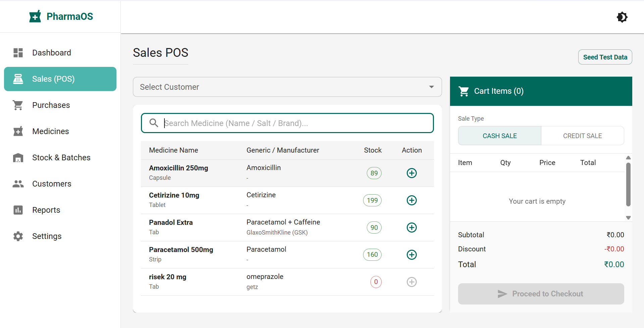This screenshot has height=328, width=644.
Task: Open the Dashboard page
Action: 51,53
